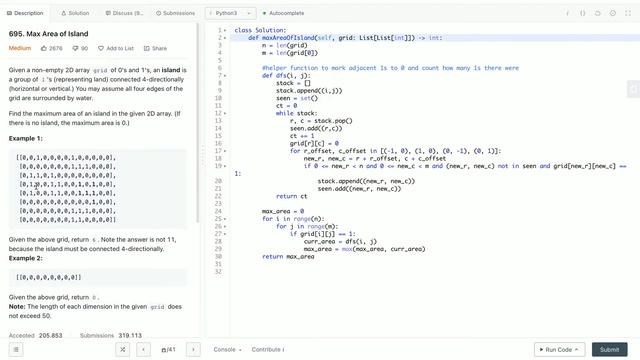Click the Contribute link

tap(268, 349)
